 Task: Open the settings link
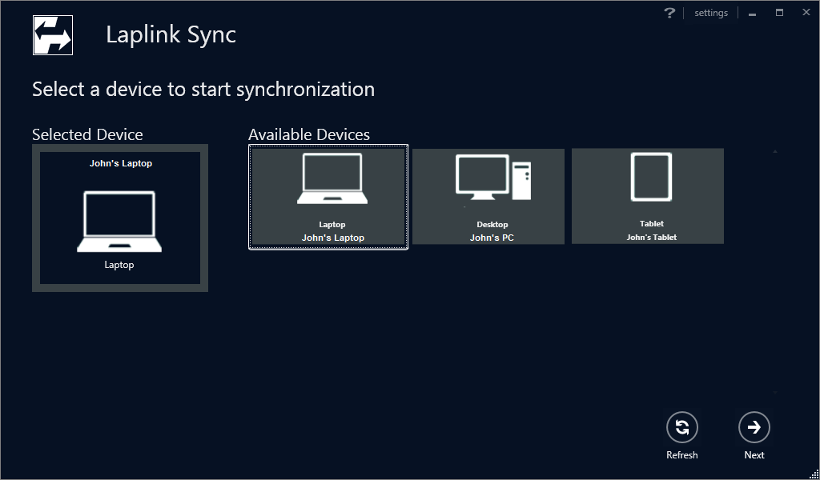(711, 13)
